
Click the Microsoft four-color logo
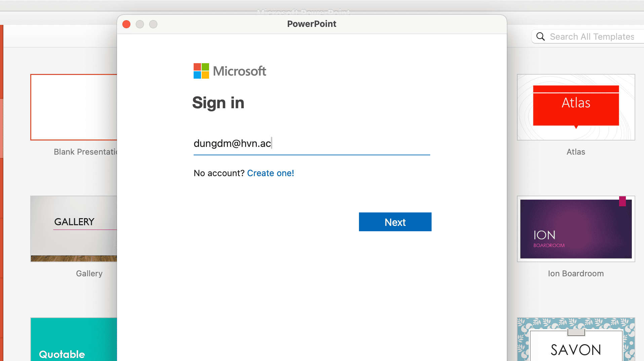coord(201,71)
